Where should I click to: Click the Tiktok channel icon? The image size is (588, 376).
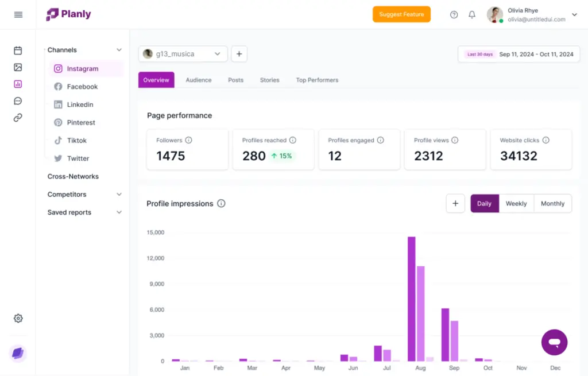tap(57, 140)
